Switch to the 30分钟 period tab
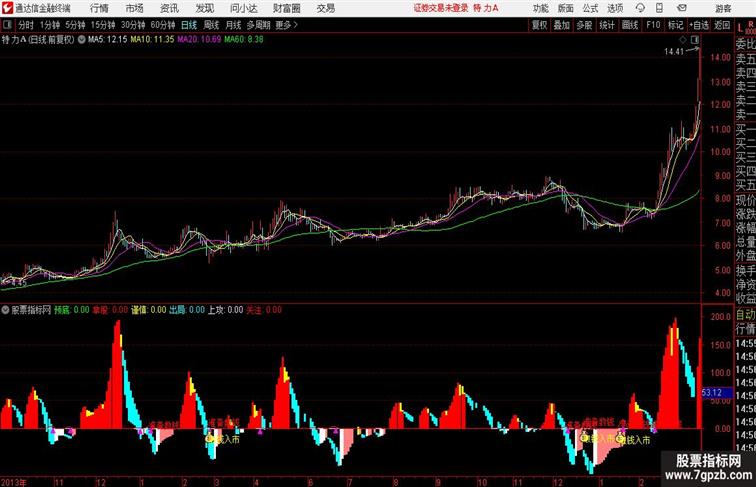Screen dimensions: 756x487 tap(133, 25)
